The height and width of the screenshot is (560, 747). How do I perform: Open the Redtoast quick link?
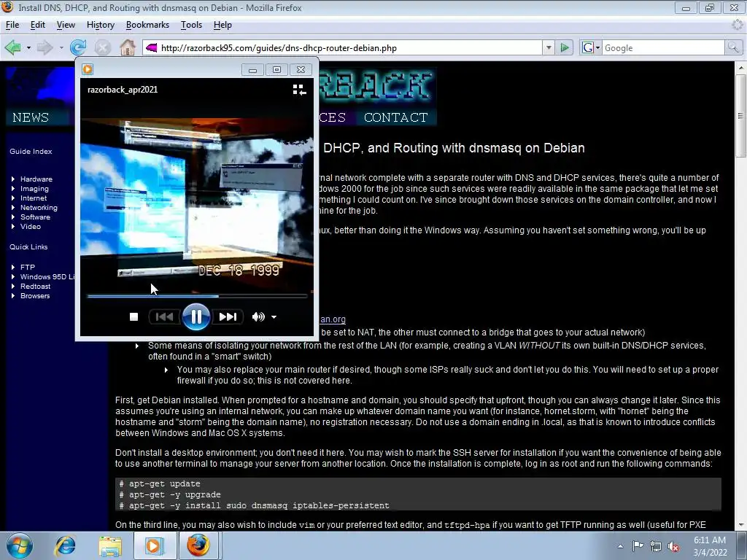35,286
